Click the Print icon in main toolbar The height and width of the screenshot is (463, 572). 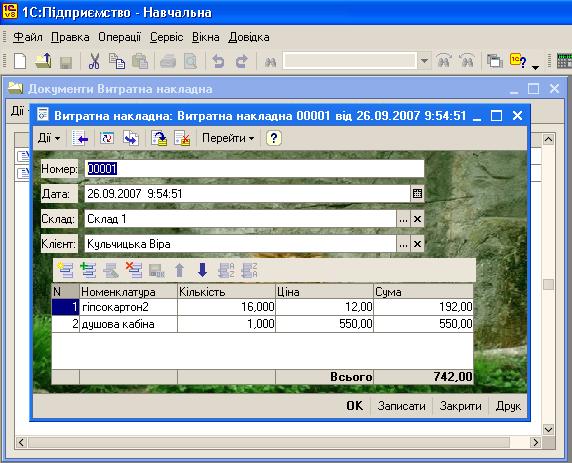[x=168, y=61]
